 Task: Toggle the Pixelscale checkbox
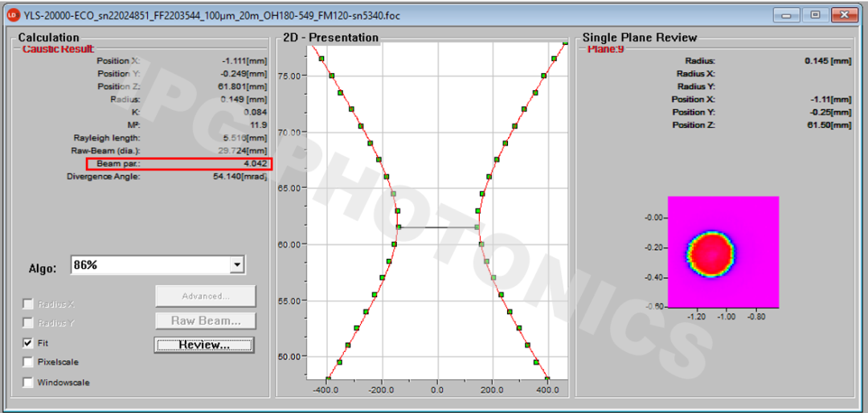(x=28, y=362)
